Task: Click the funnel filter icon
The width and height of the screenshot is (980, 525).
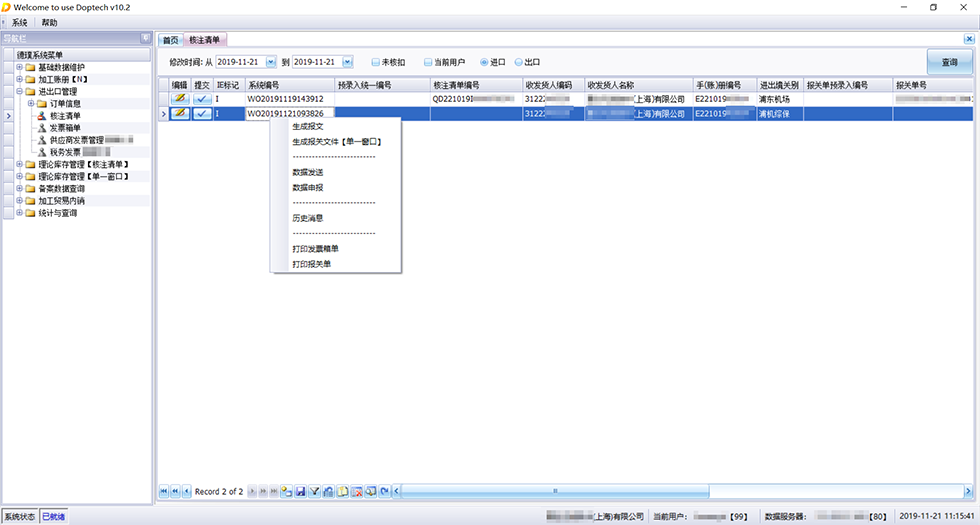Action: click(314, 491)
